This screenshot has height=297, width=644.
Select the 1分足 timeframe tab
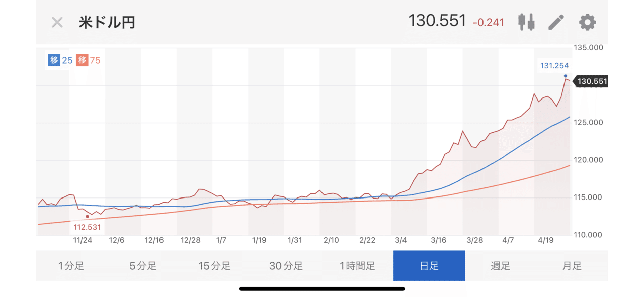pos(71,266)
